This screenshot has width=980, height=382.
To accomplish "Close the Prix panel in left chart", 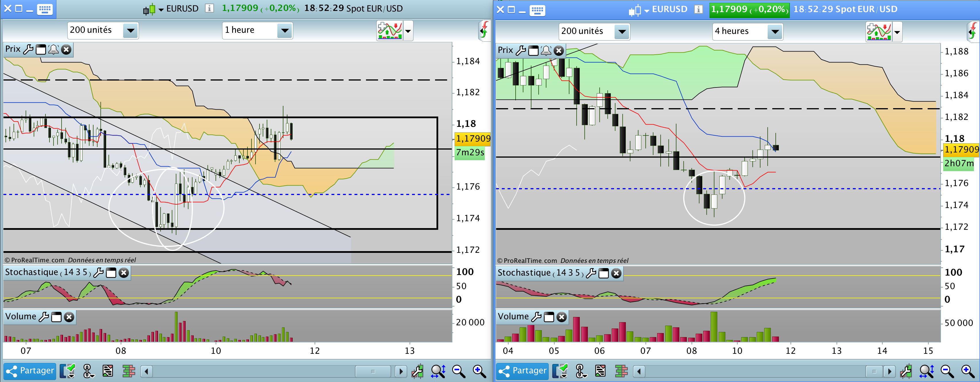I will tap(66, 50).
